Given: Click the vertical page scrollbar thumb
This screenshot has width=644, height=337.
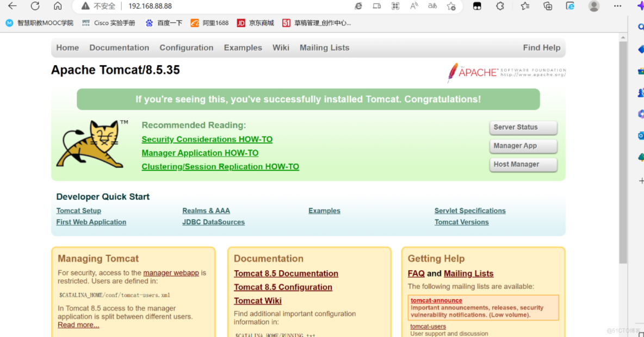Looking at the screenshot, I should [623, 152].
